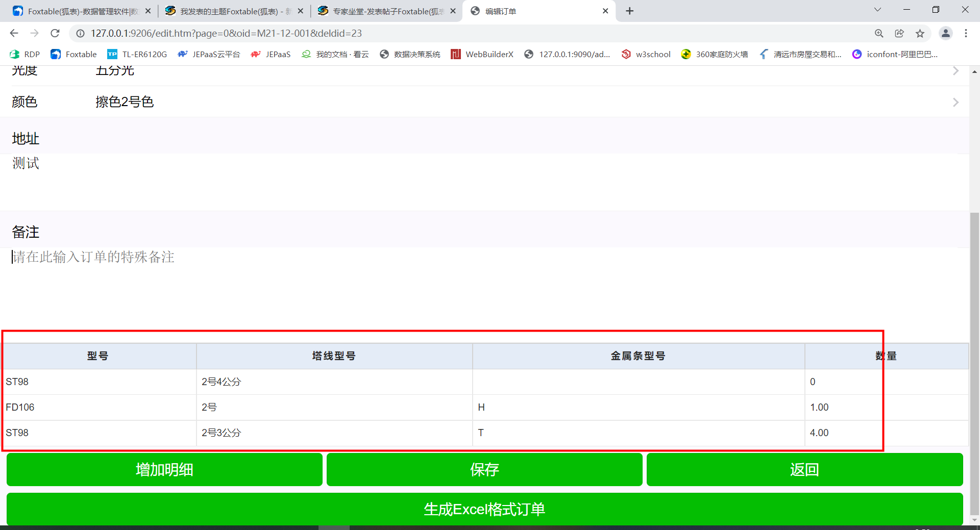The height and width of the screenshot is (530, 980).
Task: Click the 保存 button
Action: point(484,469)
